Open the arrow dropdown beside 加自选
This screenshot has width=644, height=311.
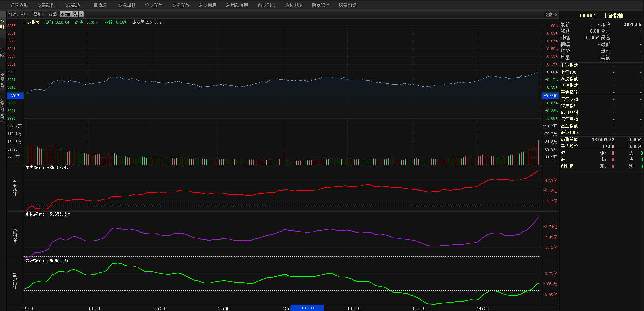(81, 14)
